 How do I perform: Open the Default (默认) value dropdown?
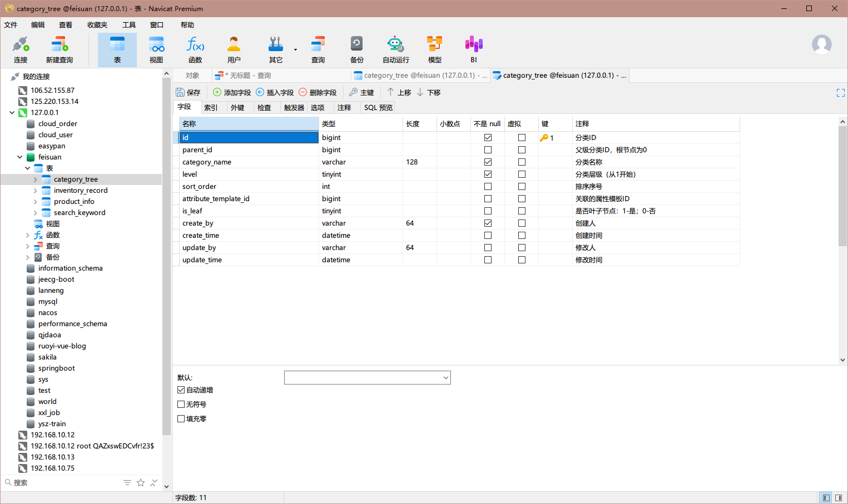click(x=445, y=378)
